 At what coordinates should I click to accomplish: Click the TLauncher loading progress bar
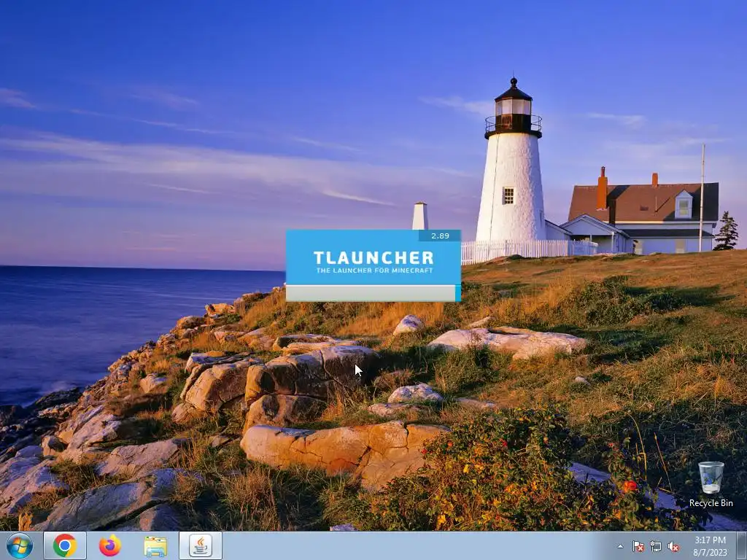[x=373, y=293]
